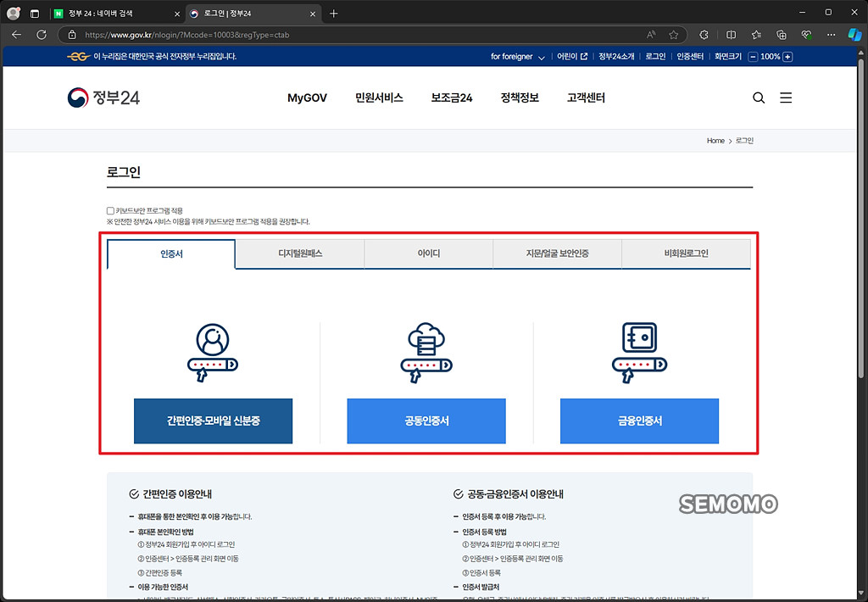Viewport: 868px width, 602px height.
Task: Enable 키보드보안 프로그램 적용 checkbox
Action: [110, 210]
